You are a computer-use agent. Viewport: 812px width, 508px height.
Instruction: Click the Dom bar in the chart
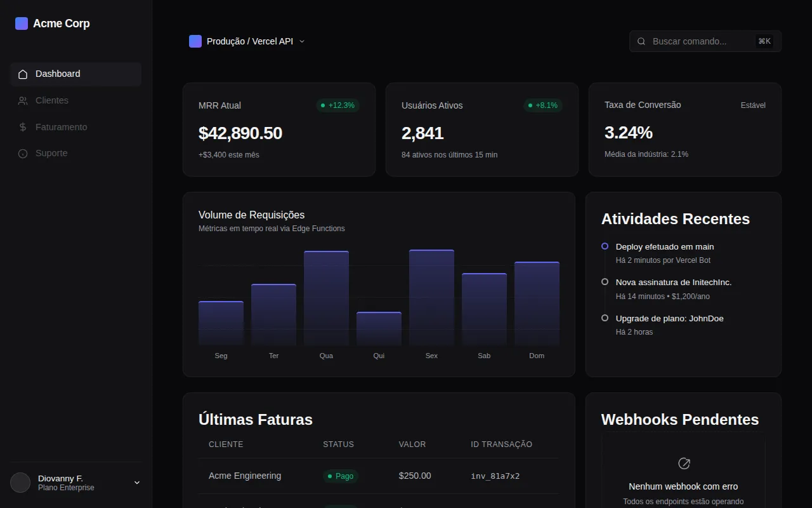pyautogui.click(x=537, y=304)
